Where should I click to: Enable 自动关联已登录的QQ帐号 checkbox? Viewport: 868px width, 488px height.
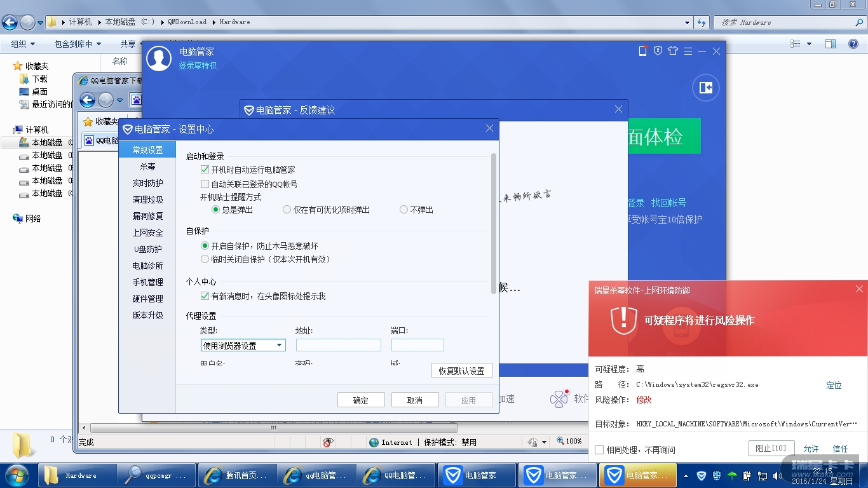coord(205,184)
